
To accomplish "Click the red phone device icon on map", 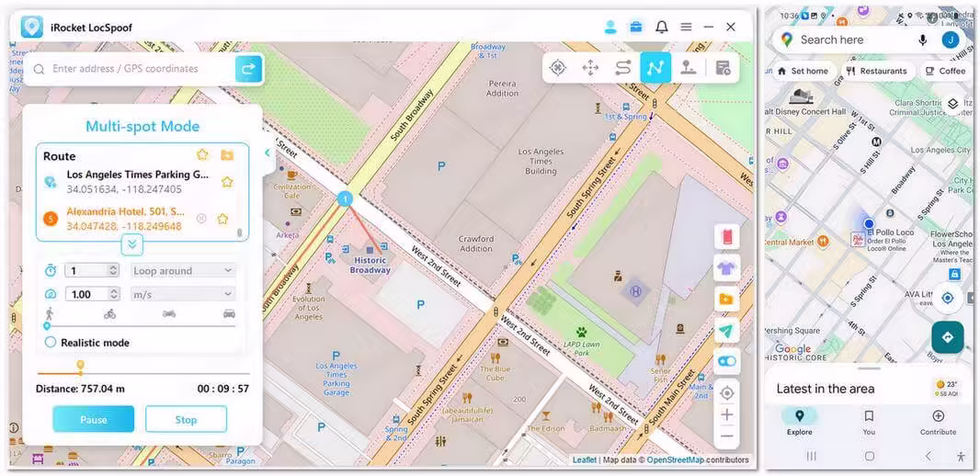I will [x=726, y=237].
